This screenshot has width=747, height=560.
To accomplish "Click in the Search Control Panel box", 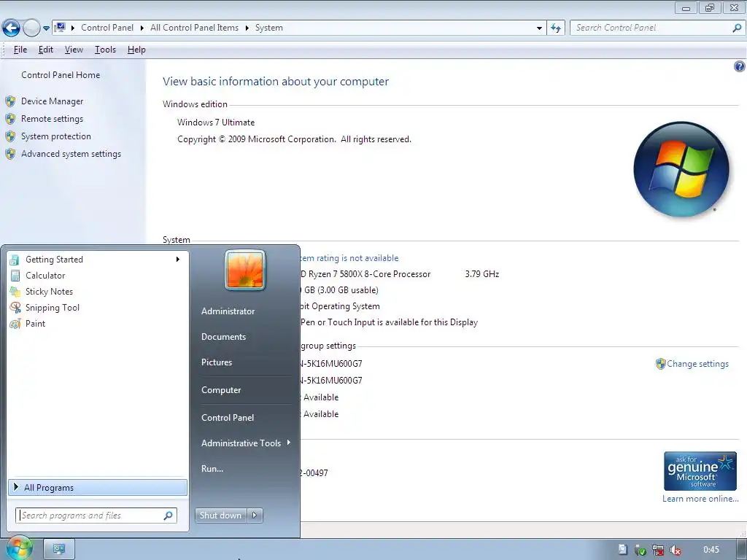I will click(657, 28).
